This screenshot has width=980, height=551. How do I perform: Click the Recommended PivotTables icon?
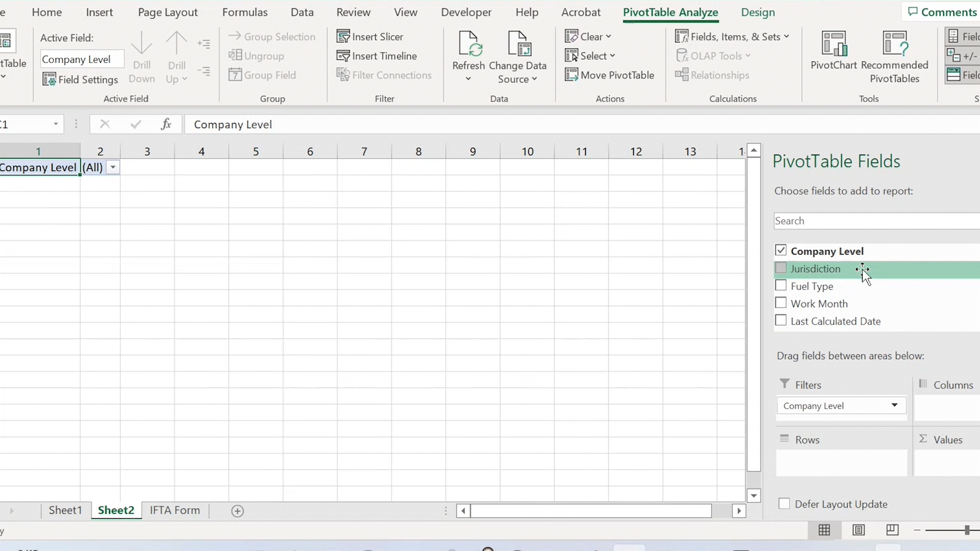pyautogui.click(x=894, y=45)
